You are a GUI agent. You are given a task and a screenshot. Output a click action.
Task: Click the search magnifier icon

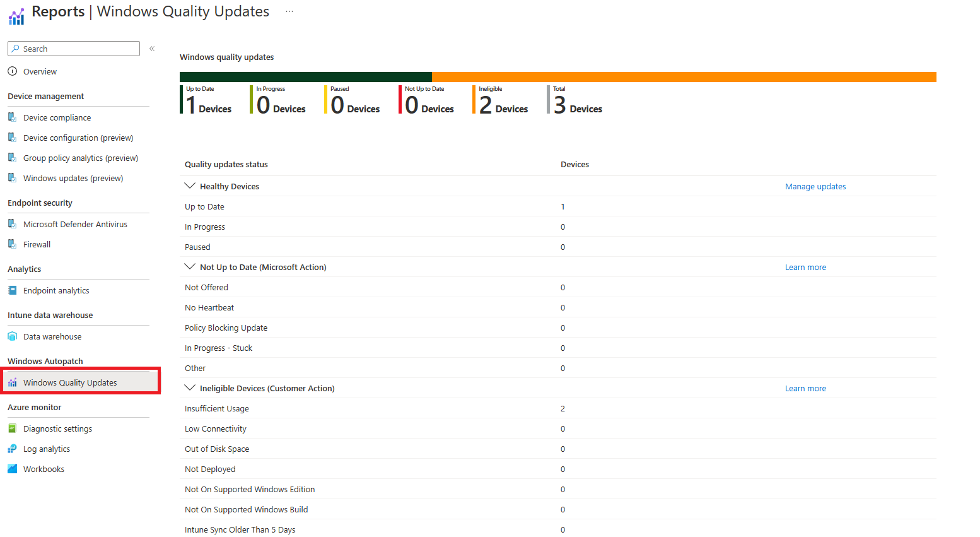pos(16,49)
